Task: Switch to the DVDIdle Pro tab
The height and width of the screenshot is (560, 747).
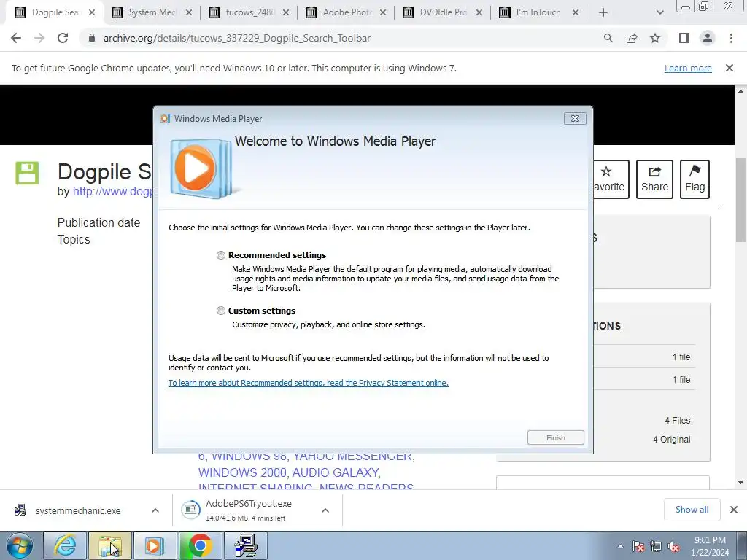Action: point(442,12)
